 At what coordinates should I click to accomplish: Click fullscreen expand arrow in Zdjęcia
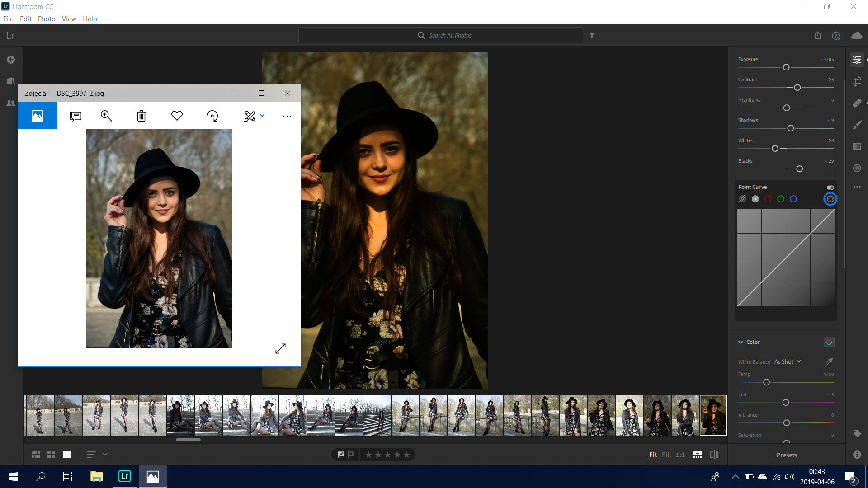click(x=280, y=348)
